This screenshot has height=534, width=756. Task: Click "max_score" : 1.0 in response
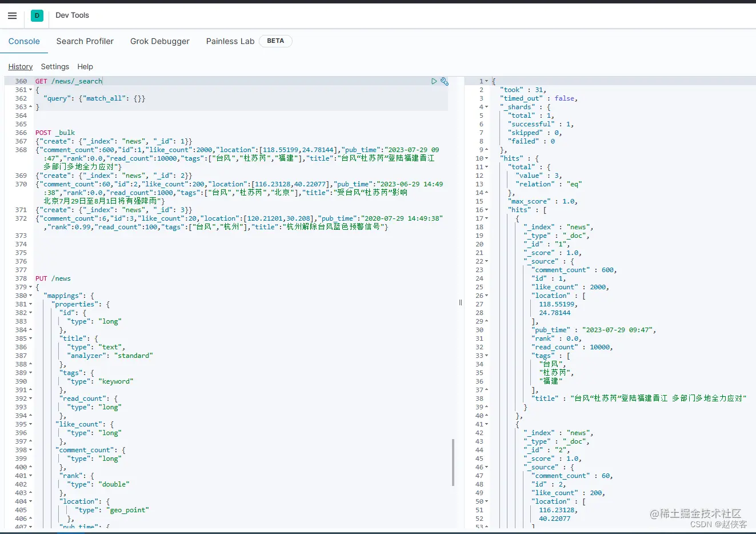[543, 201]
